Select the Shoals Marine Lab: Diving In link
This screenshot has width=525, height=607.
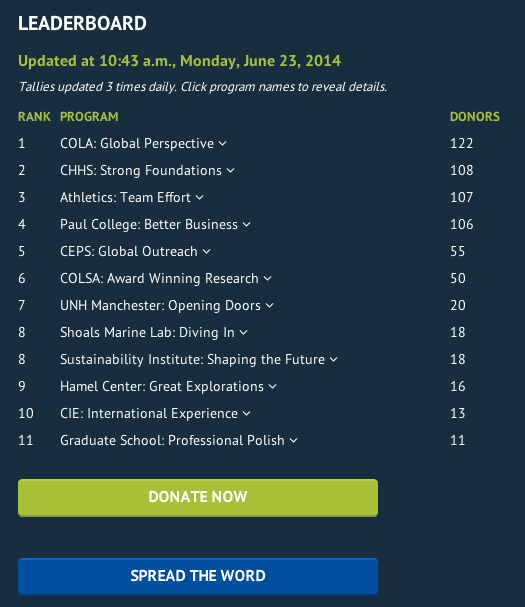point(147,333)
